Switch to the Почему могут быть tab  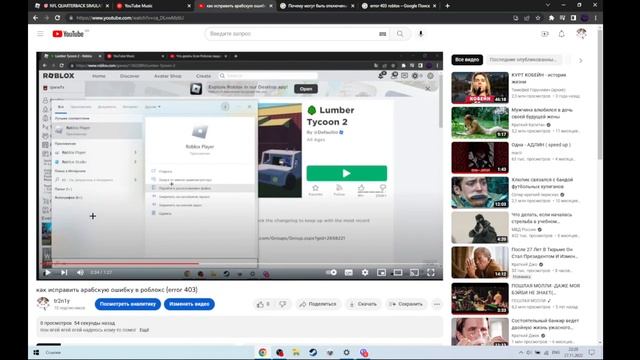coord(317,6)
